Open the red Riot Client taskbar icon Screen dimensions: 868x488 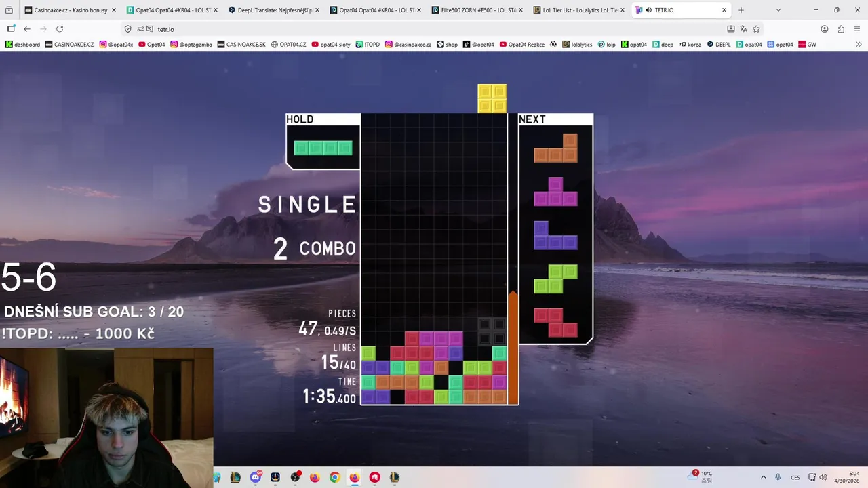(374, 477)
